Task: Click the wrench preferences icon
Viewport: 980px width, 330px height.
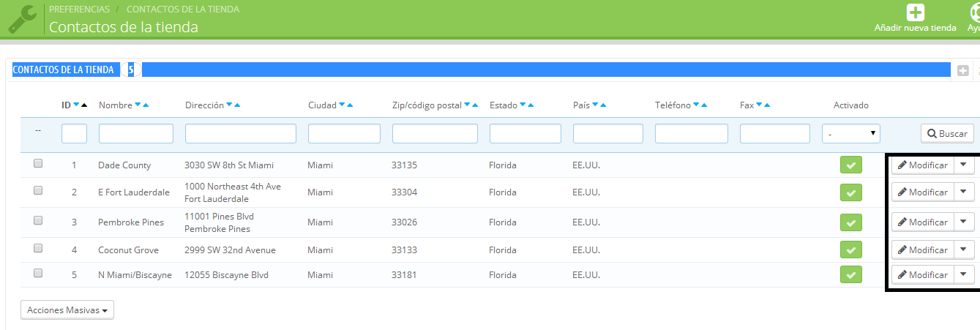Action: click(x=22, y=19)
